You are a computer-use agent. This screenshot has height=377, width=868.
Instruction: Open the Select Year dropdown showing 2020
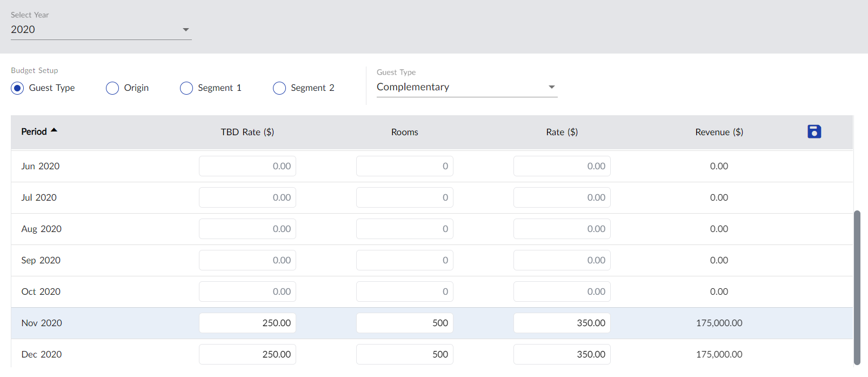coord(101,30)
